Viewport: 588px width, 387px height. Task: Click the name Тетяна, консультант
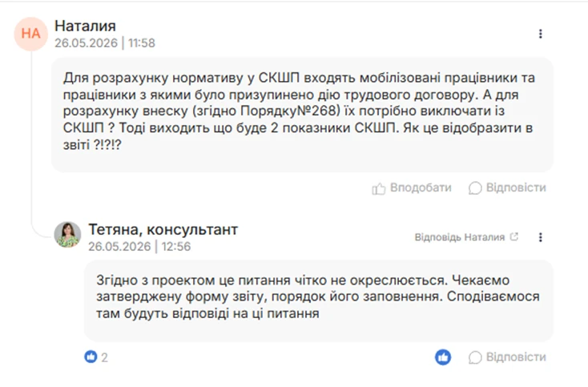163,229
